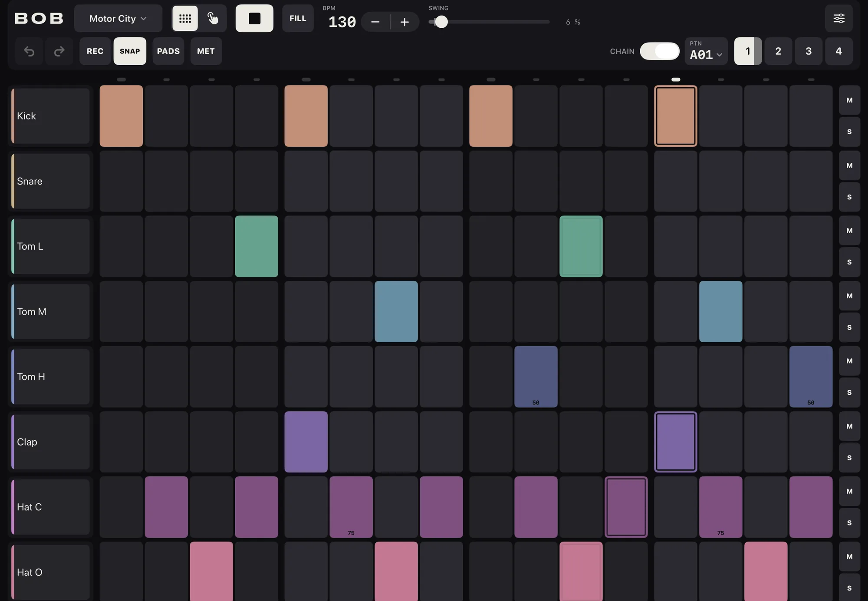Image resolution: width=868 pixels, height=601 pixels.
Task: Toggle the first Snare step on
Action: click(x=121, y=181)
